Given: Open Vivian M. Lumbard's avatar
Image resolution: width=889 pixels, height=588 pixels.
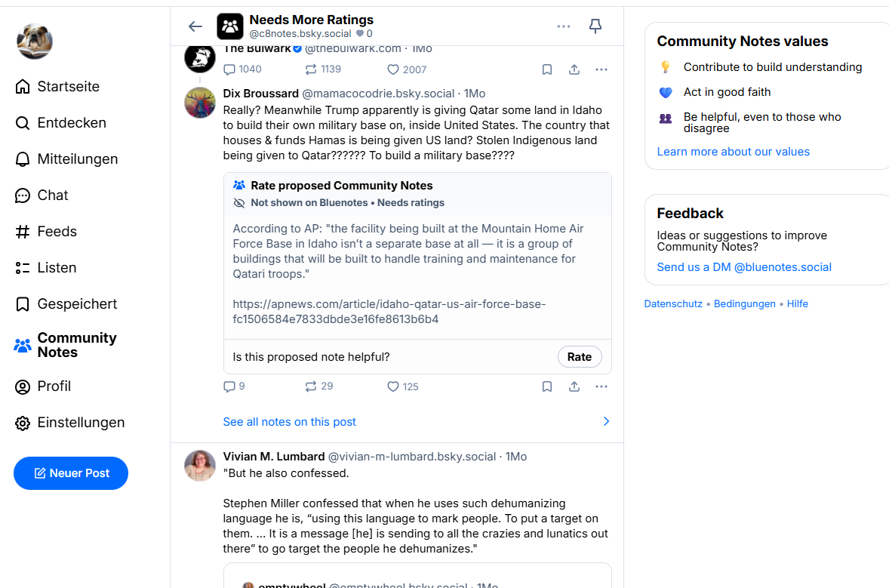Looking at the screenshot, I should point(200,466).
